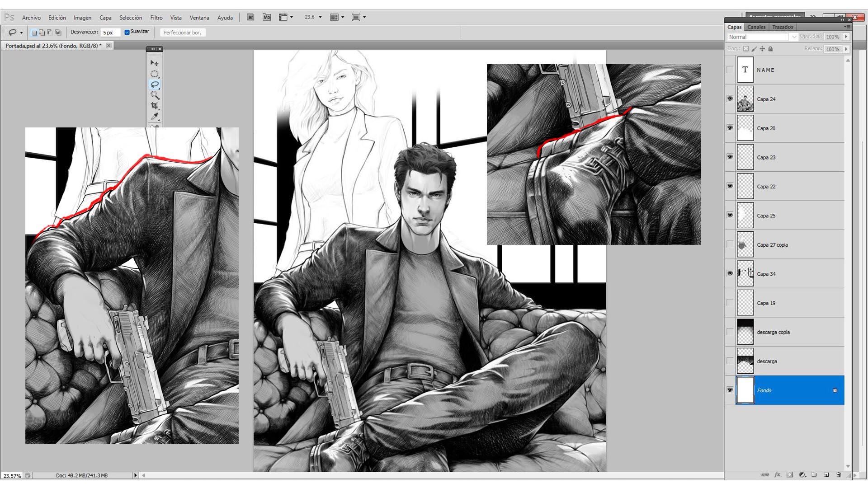
Task: Open the Archivo menu
Action: [31, 18]
